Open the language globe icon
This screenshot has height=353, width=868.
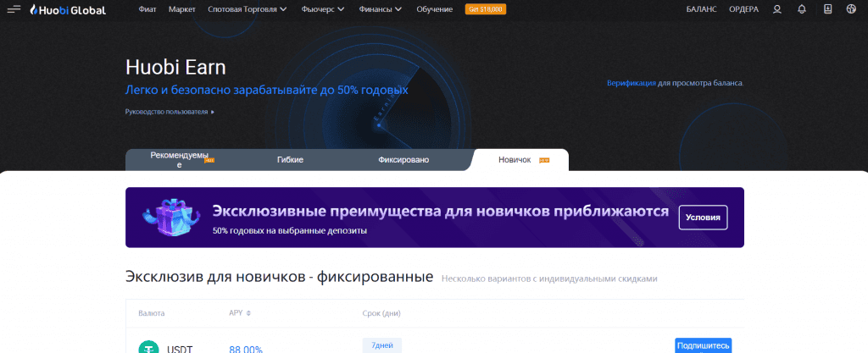[x=851, y=8]
